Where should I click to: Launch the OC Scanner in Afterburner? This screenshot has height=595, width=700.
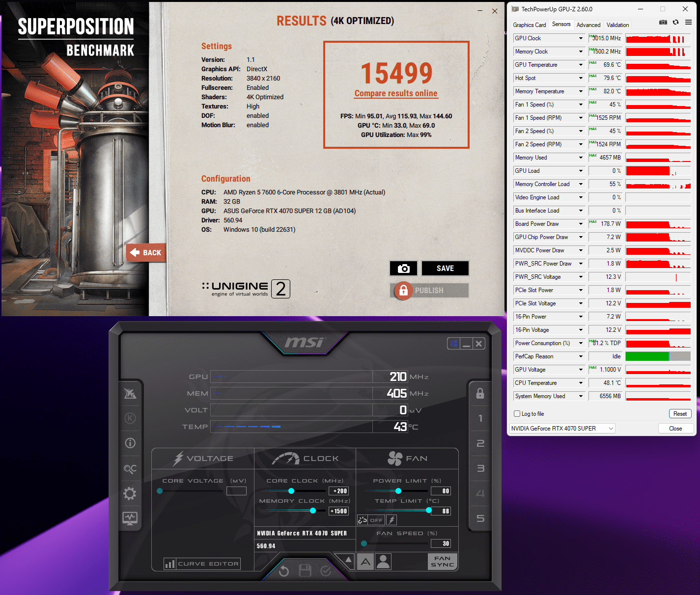[x=130, y=468]
